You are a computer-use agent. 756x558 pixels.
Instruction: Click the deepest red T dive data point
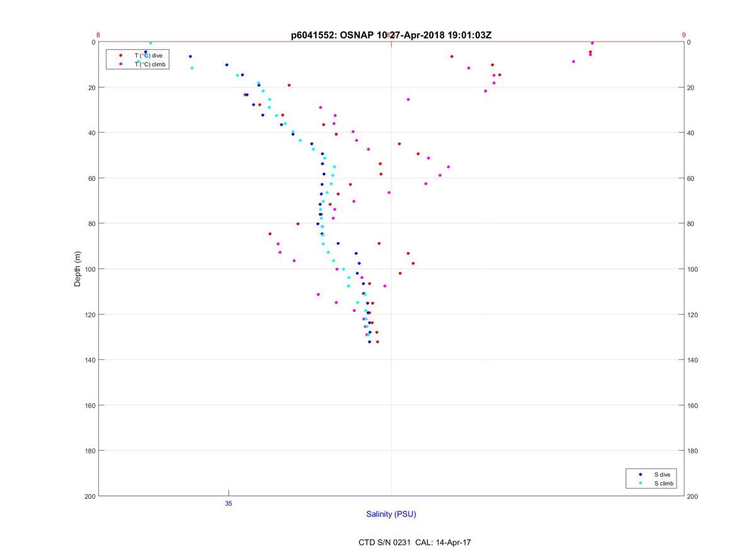click(377, 342)
